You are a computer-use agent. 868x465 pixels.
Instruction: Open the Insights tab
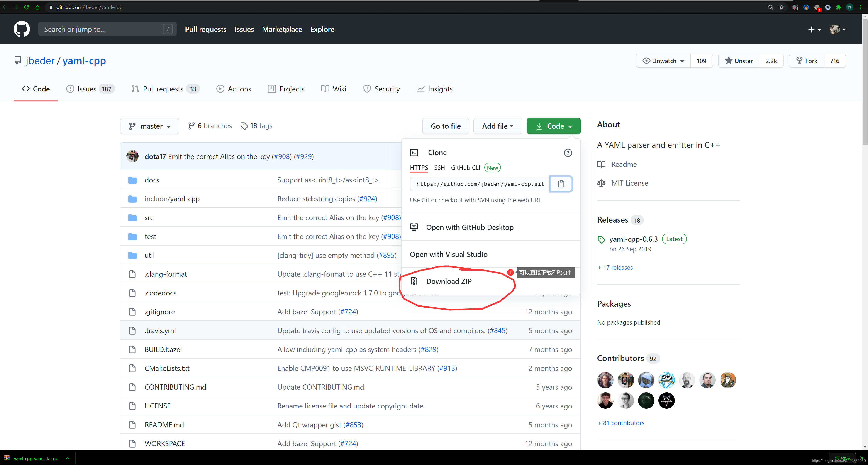434,89
